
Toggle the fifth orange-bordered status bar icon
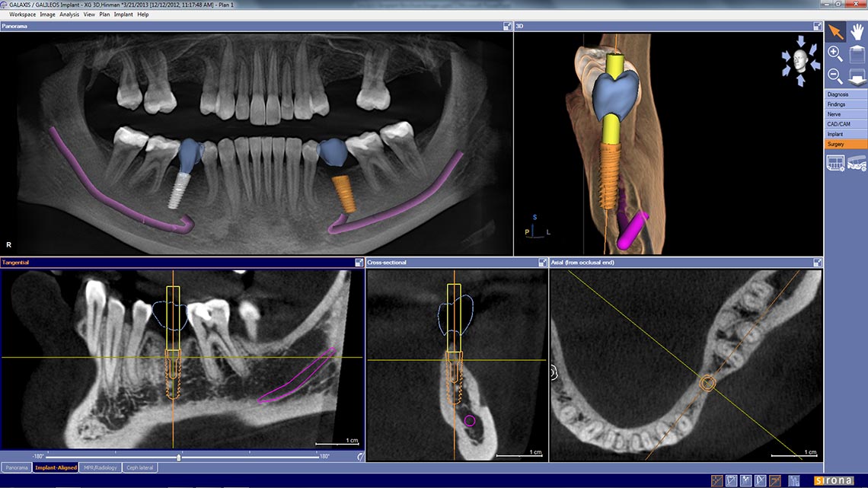click(774, 481)
